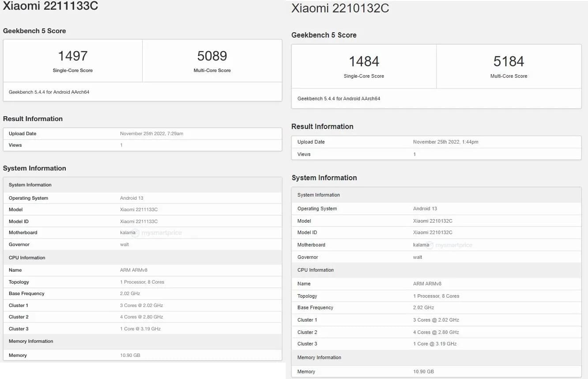
Task: Click Motherboard value kalama in 2211133C result
Action: tap(128, 232)
